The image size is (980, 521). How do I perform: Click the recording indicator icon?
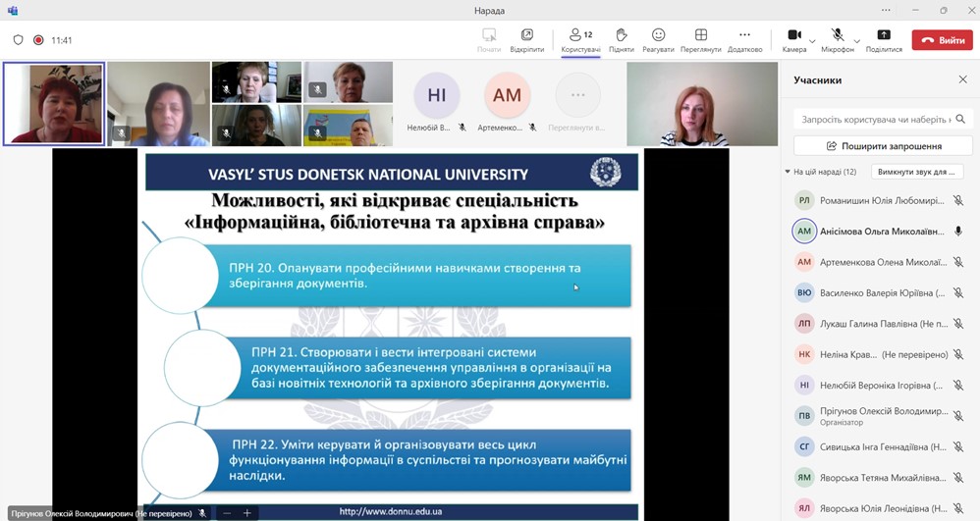(38, 40)
